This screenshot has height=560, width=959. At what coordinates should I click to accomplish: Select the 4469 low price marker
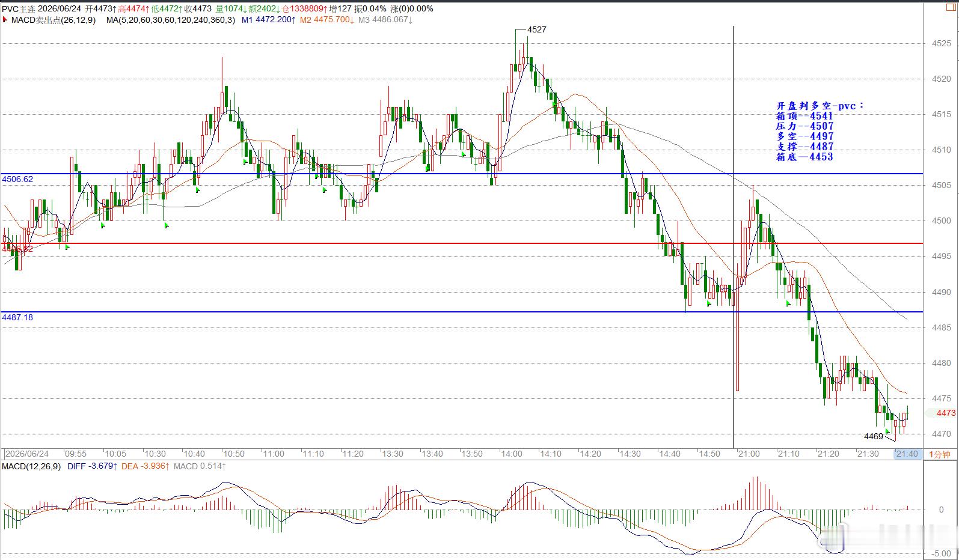click(874, 436)
